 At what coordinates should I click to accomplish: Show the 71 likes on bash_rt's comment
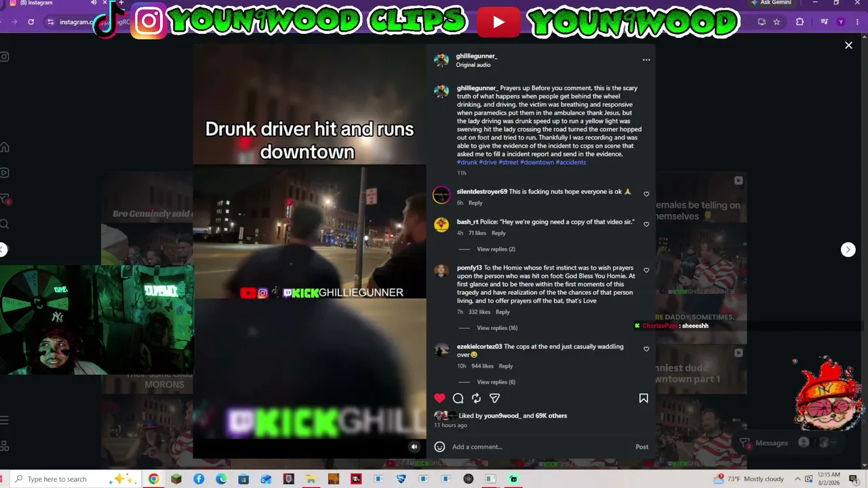pyautogui.click(x=477, y=233)
